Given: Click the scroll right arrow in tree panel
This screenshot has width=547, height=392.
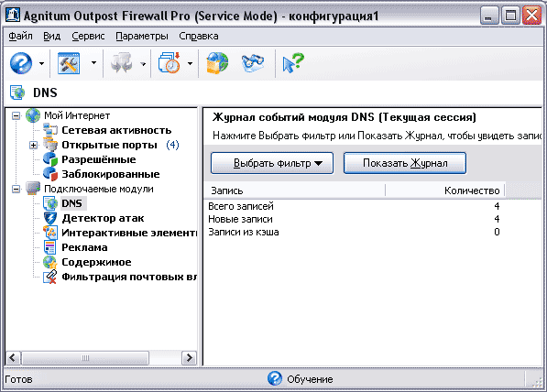Looking at the screenshot, I should 189,358.
